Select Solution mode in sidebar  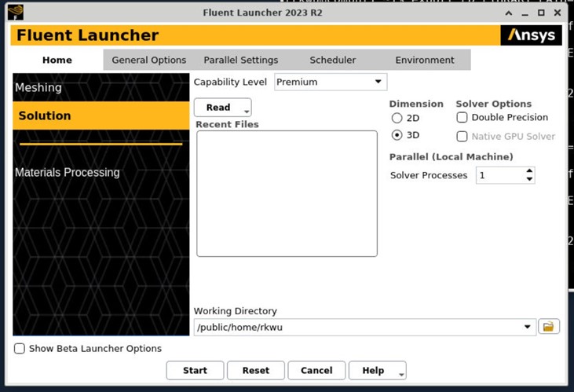101,115
